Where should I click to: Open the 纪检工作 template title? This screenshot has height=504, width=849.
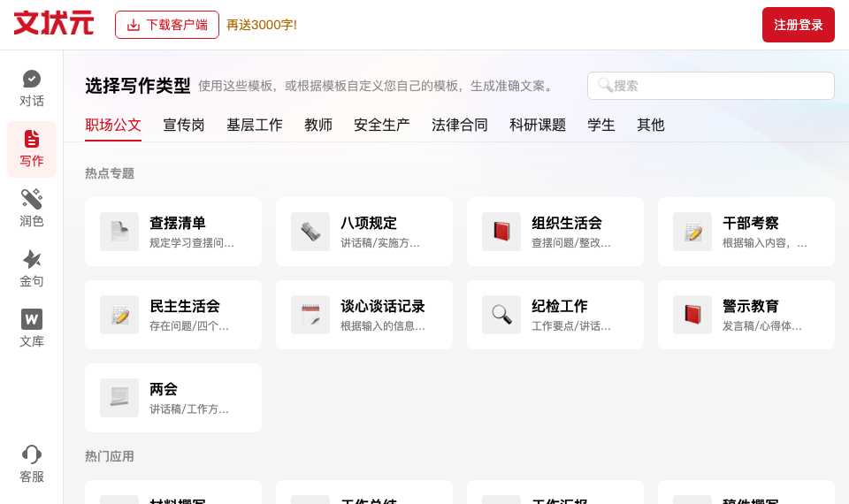click(x=560, y=306)
